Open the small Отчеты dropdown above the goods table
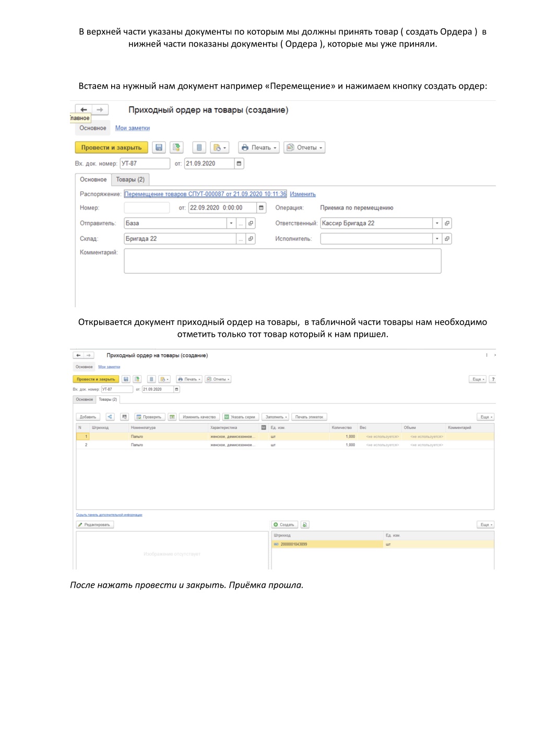This screenshot has height=756, width=534. point(218,379)
